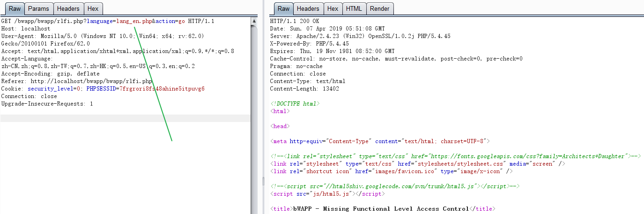Image resolution: width=644 pixels, height=214 pixels.
Task: Open the response Headers tab
Action: tap(308, 8)
